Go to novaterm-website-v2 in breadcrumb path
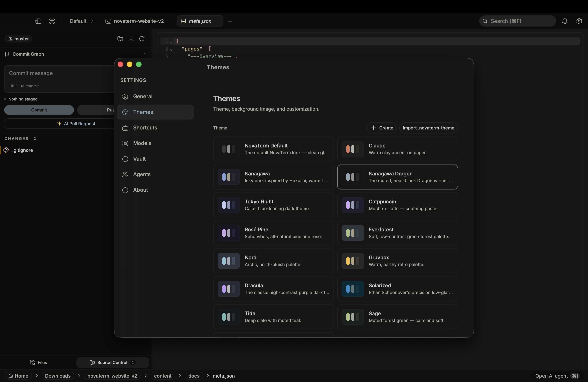 [112, 376]
